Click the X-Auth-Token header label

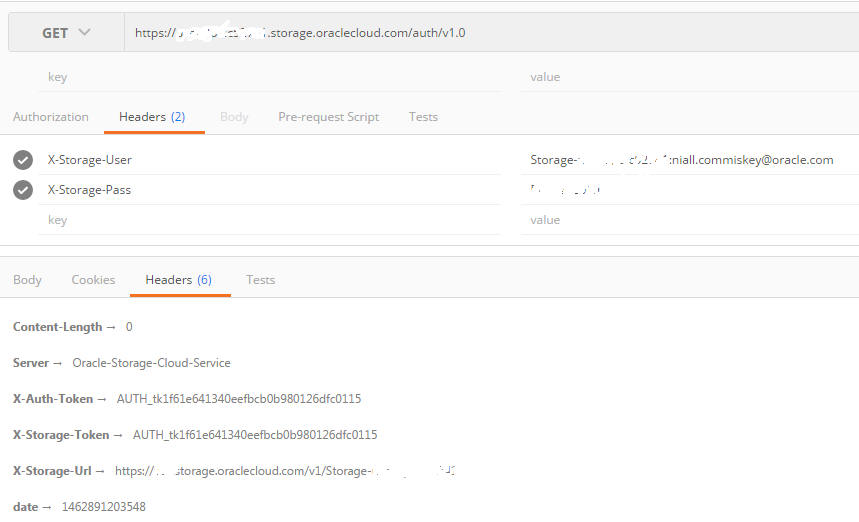coord(53,399)
